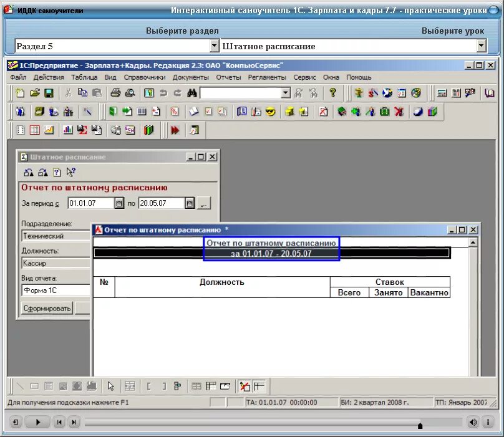
Task: Click the speaker volume button
Action: point(473,422)
